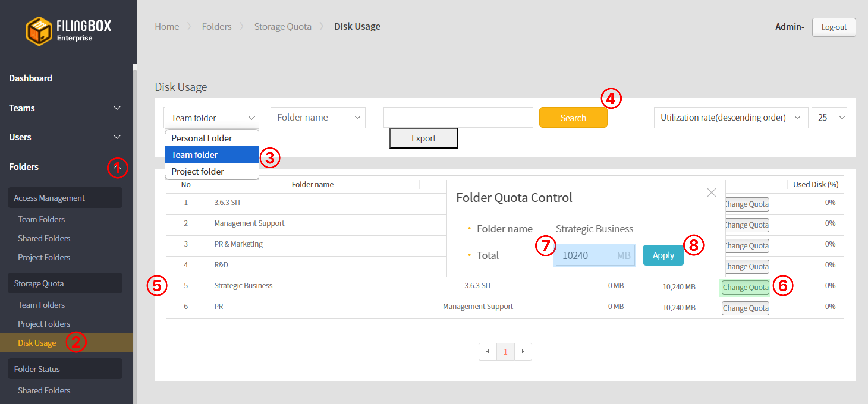Collapse the Folders sidebar section

pyautogui.click(x=117, y=167)
